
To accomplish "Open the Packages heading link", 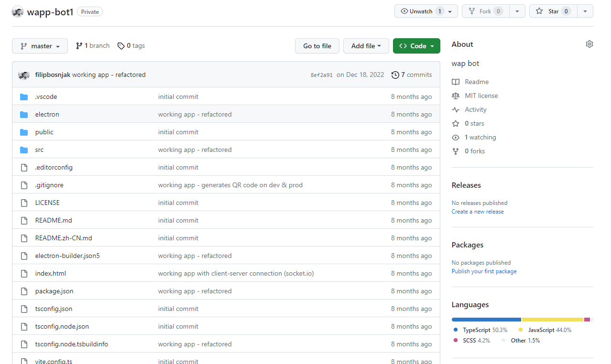I will (468, 245).
